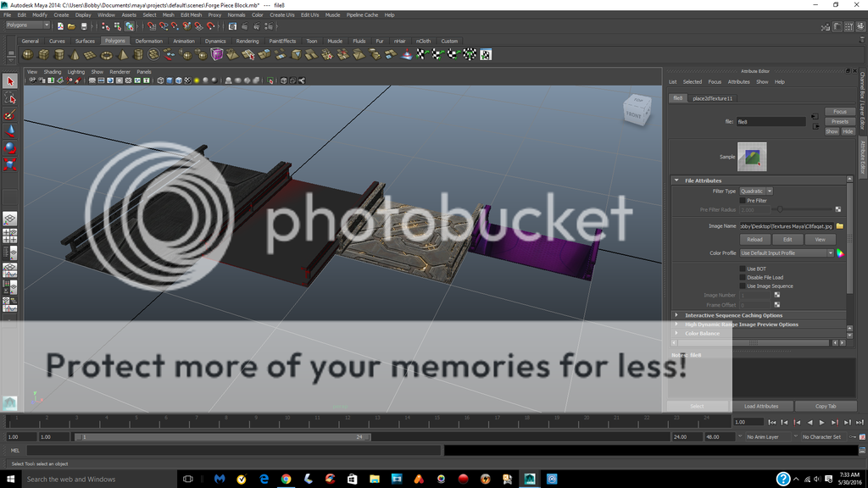Click the Focus button in Attribute Editor
868x488 pixels.
[840, 112]
